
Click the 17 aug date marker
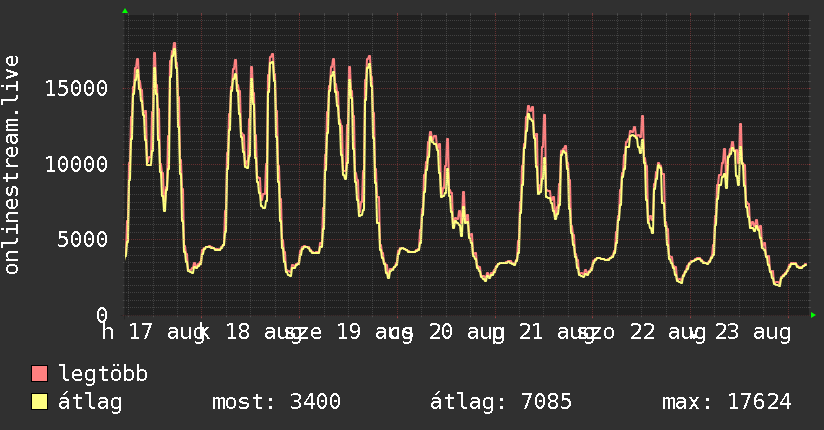tap(165, 333)
